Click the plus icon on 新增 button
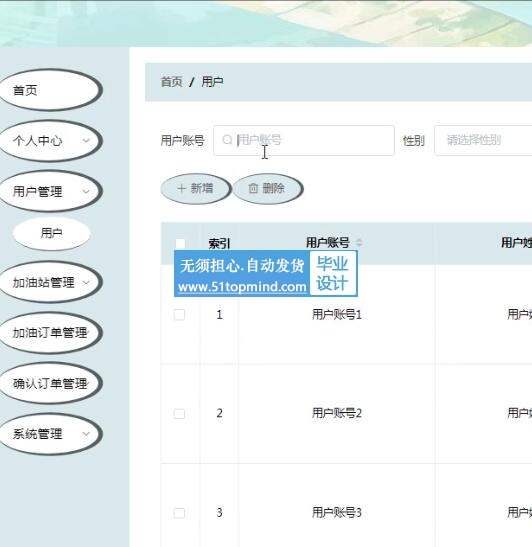 point(181,189)
